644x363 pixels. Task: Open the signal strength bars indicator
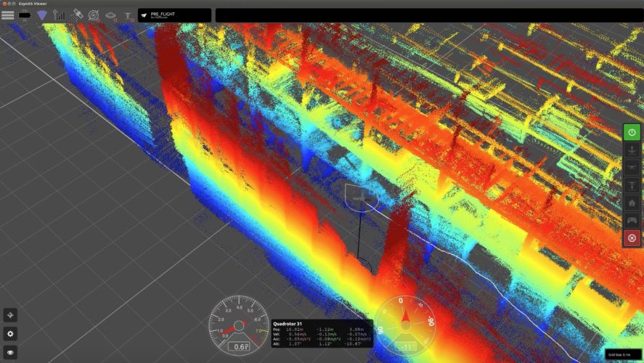(59, 15)
